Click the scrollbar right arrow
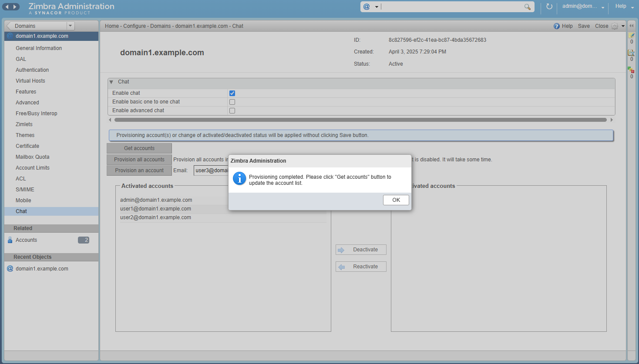This screenshot has width=639, height=364. tap(612, 120)
